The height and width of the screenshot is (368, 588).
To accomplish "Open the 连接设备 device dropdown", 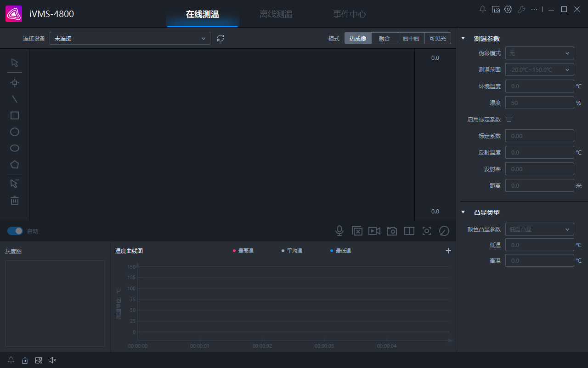I will (130, 39).
